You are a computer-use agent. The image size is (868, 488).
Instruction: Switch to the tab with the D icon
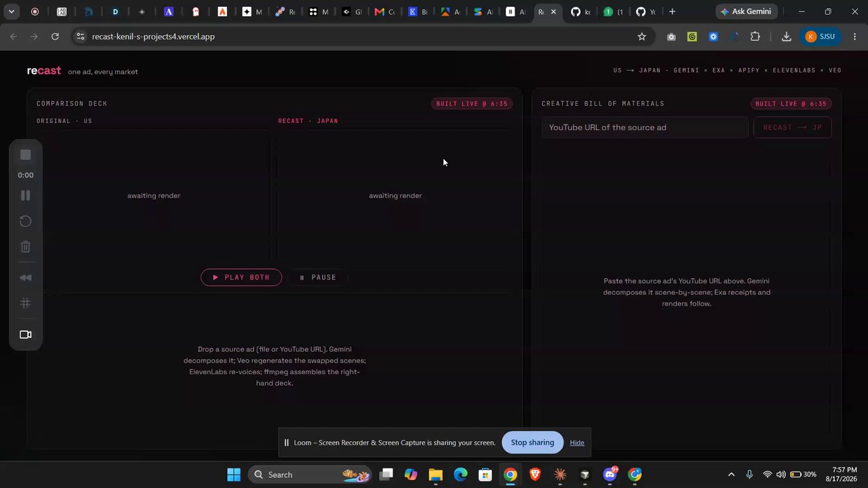pyautogui.click(x=115, y=12)
